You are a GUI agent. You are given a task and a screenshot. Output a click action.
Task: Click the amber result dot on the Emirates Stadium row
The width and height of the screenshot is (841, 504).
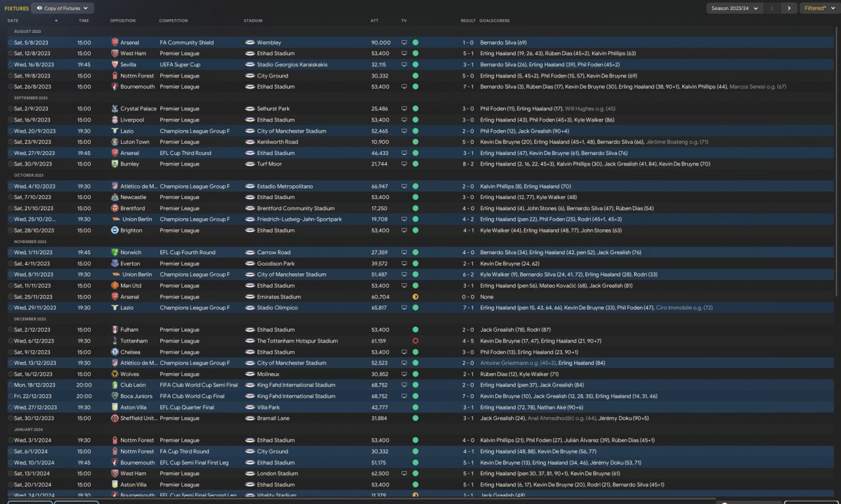click(x=415, y=297)
